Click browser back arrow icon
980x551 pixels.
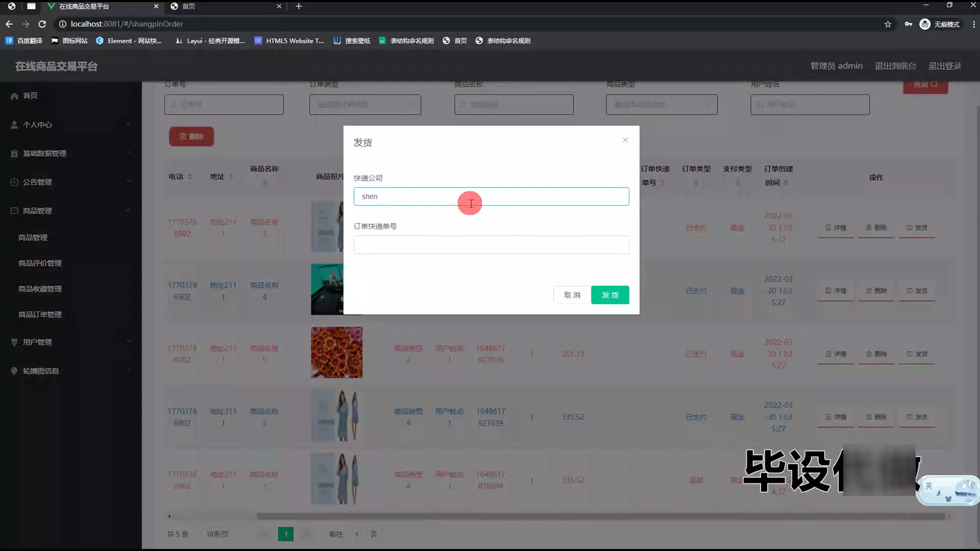pyautogui.click(x=9, y=24)
